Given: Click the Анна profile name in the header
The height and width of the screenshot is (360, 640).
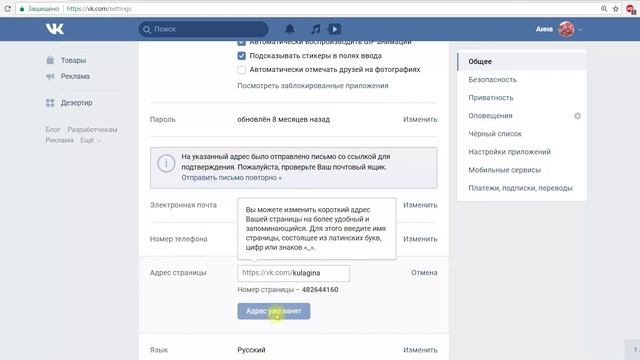Looking at the screenshot, I should point(544,29).
